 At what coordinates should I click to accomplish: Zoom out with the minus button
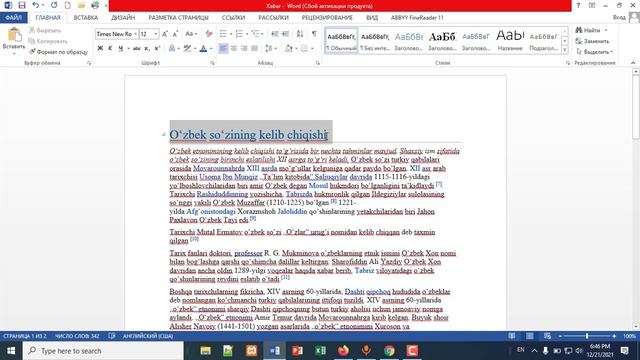click(560, 336)
